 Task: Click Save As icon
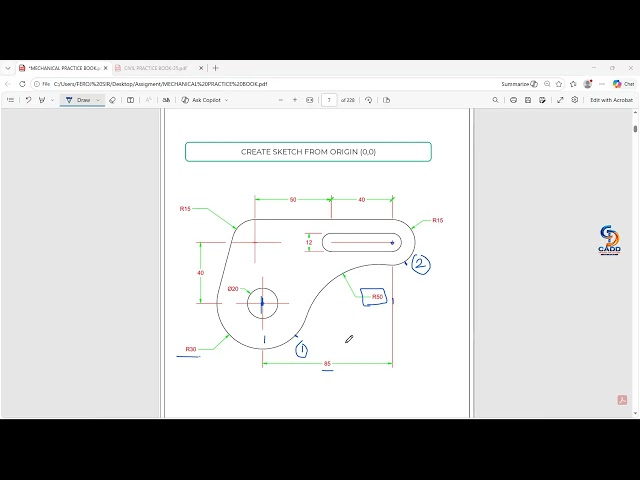[x=542, y=100]
